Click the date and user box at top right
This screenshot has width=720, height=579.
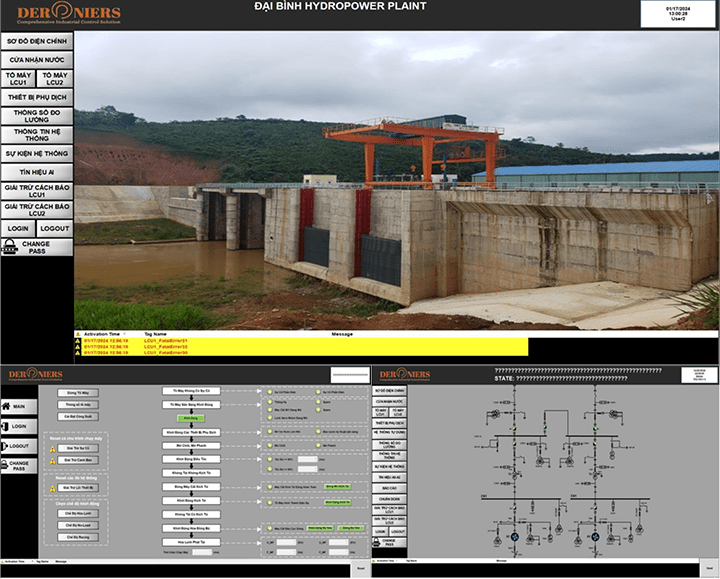point(678,12)
